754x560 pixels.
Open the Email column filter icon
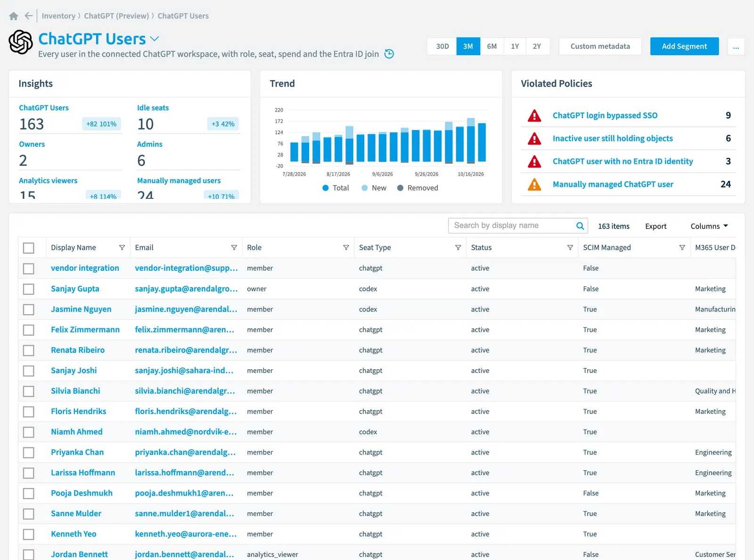[234, 248]
